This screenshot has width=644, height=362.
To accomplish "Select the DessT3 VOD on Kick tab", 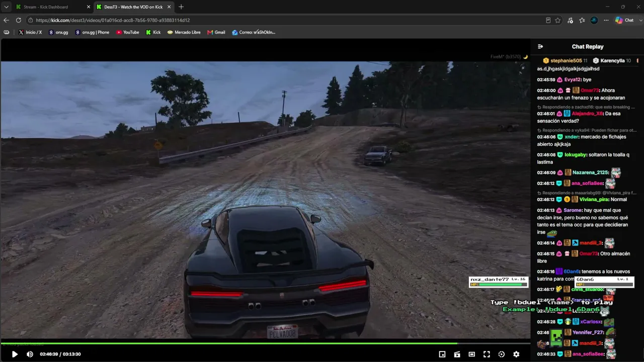I will click(133, 7).
